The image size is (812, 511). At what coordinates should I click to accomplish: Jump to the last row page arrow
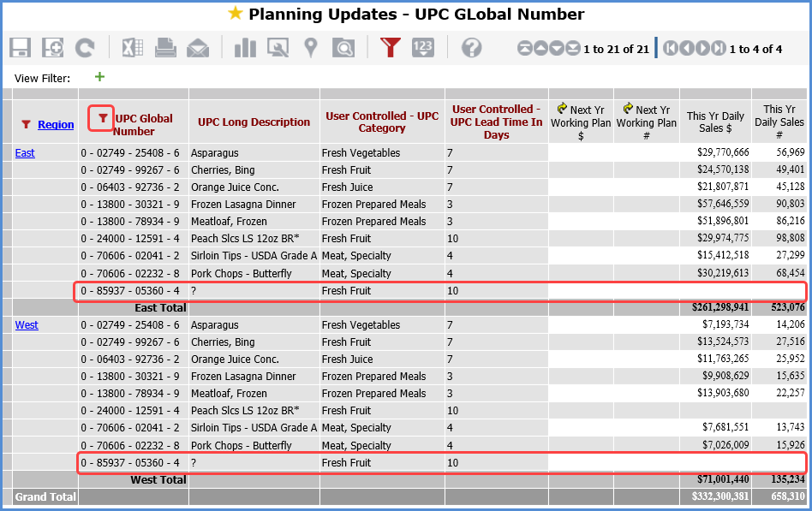pyautogui.click(x=571, y=49)
